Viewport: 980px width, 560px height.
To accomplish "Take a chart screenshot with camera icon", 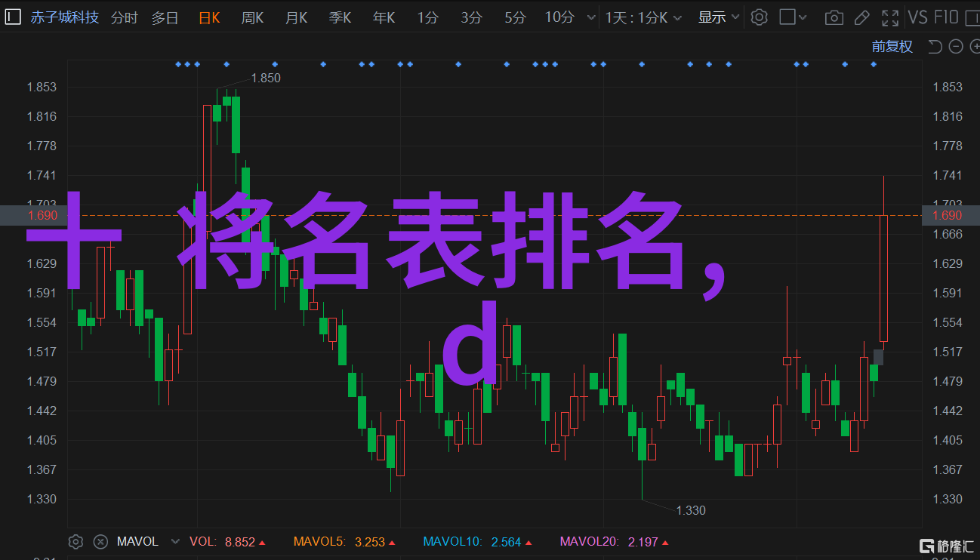I will [834, 17].
